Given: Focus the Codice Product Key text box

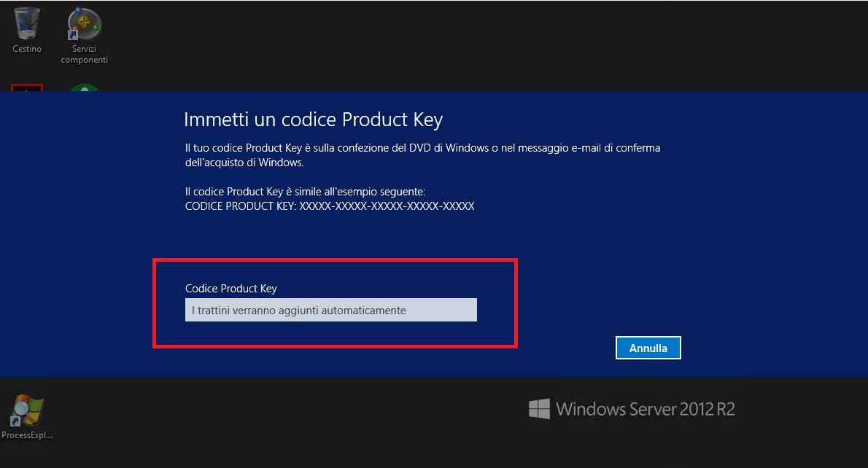Looking at the screenshot, I should [x=331, y=310].
